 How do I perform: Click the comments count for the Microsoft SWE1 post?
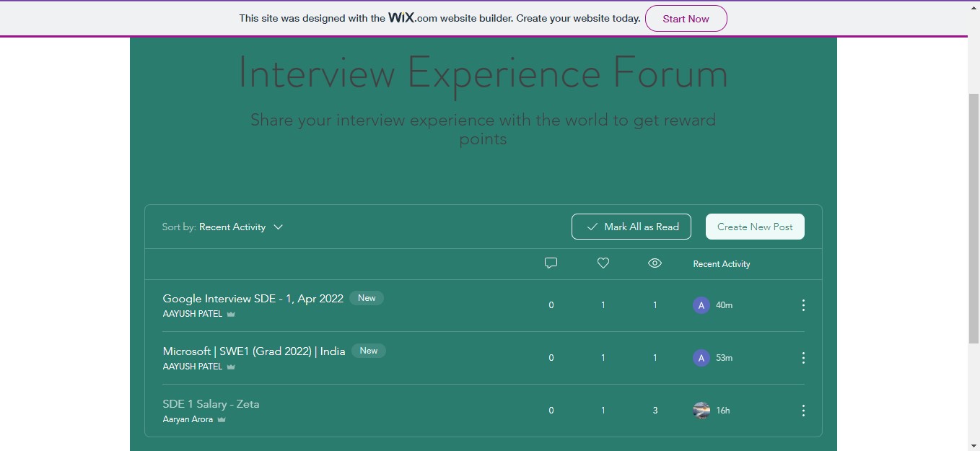(x=551, y=358)
